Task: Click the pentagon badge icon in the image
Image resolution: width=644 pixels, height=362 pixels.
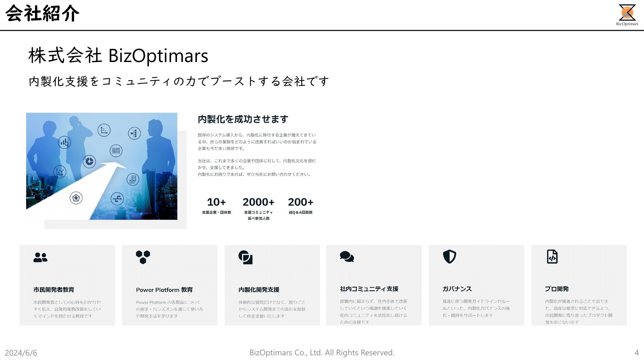Action: click(x=76, y=198)
